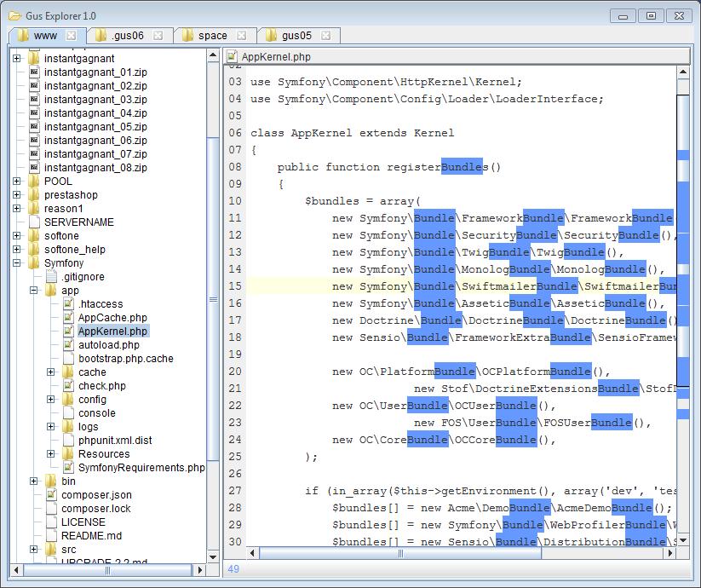Select autoload.php in the file tree
Screen dimensions: 701x588
[x=109, y=345]
